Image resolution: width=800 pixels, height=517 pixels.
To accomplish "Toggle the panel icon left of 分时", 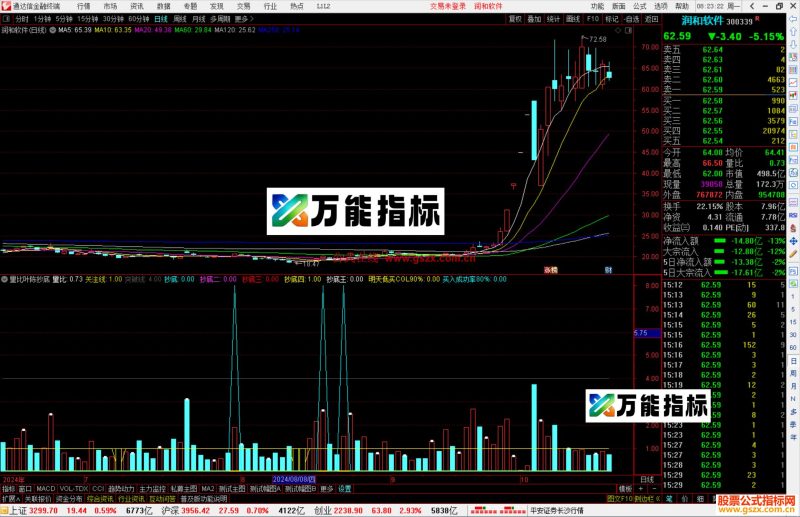I will pos(7,19).
